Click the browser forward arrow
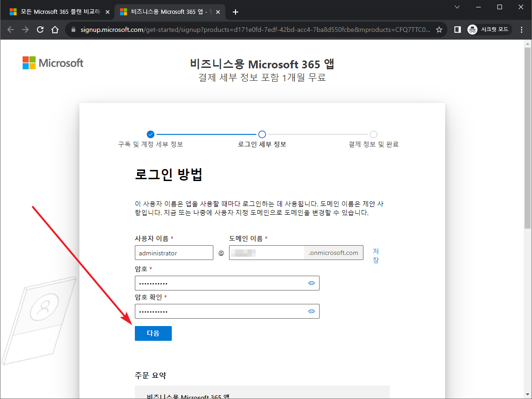 (x=25, y=30)
